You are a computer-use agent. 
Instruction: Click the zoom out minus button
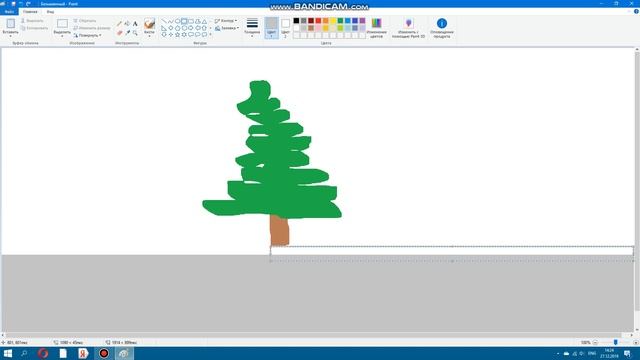click(x=595, y=342)
